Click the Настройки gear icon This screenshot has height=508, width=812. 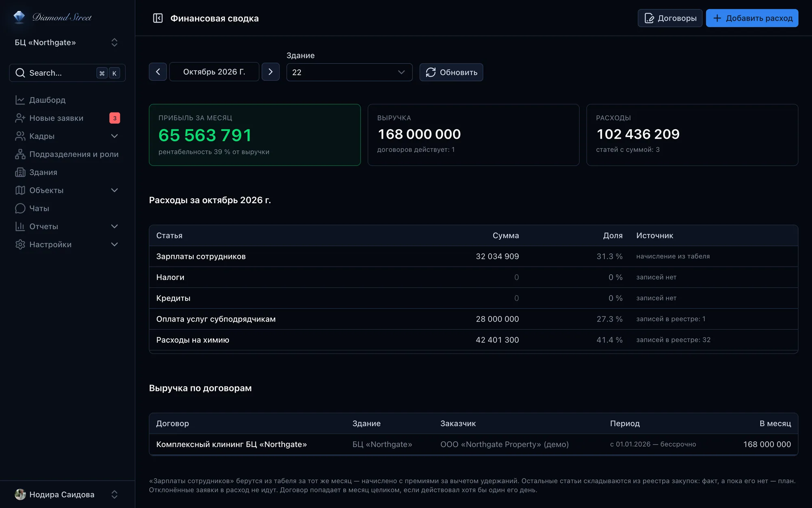pyautogui.click(x=20, y=245)
